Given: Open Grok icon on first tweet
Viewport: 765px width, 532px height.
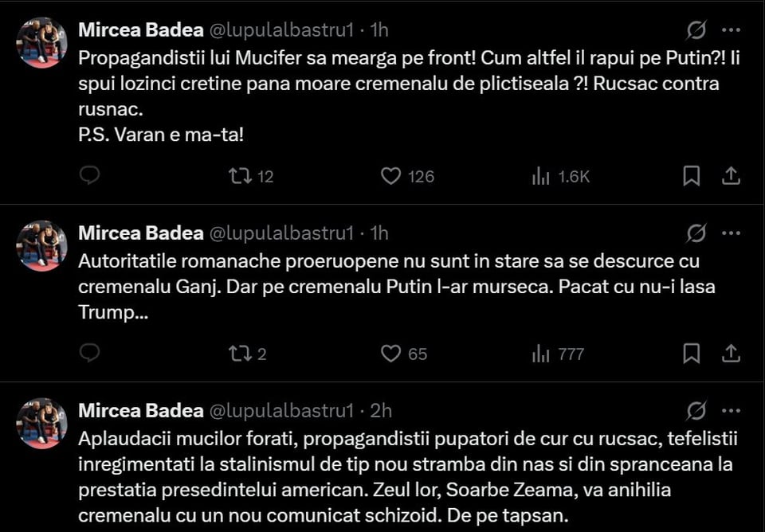Looking at the screenshot, I should [x=696, y=30].
